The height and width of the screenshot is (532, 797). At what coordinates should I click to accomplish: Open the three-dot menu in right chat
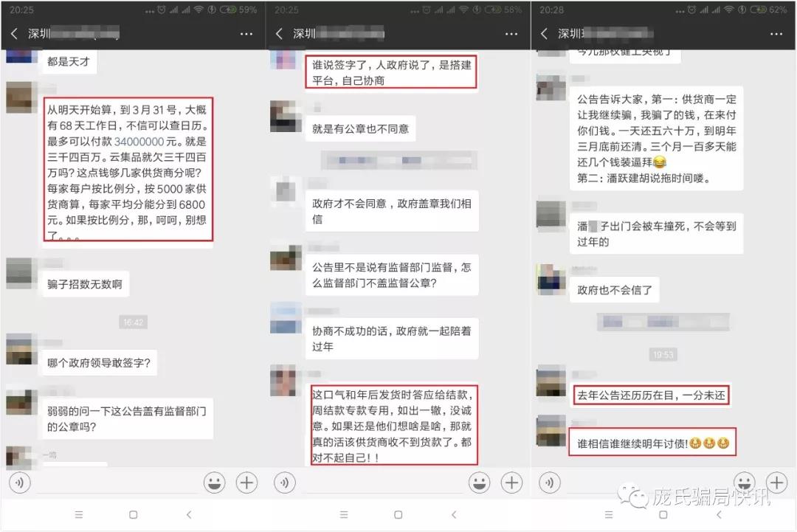coord(776,34)
